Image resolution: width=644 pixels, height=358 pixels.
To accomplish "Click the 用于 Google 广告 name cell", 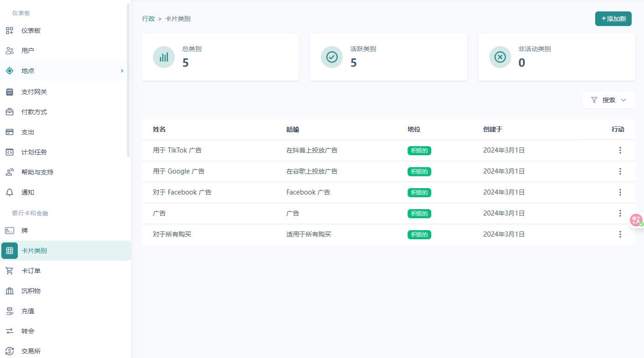I will (x=178, y=171).
